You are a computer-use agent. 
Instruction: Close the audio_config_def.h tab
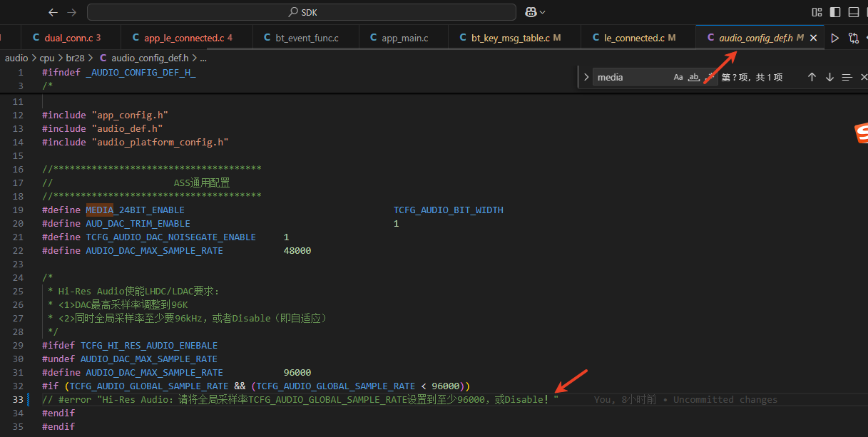coord(813,38)
